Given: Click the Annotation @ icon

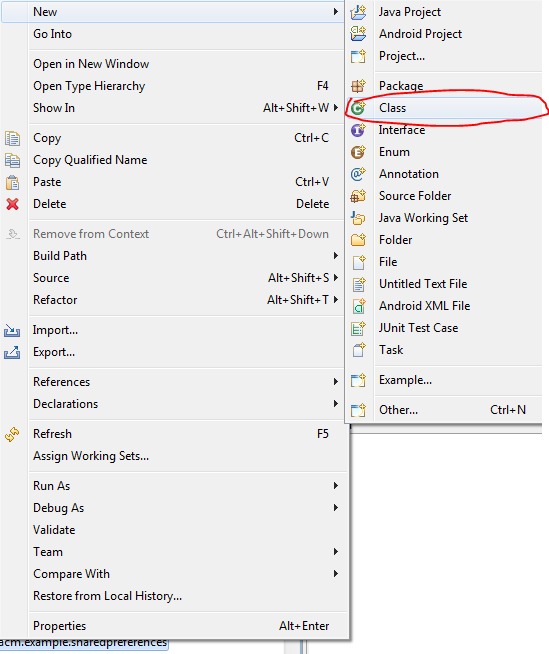Looking at the screenshot, I should [358, 174].
